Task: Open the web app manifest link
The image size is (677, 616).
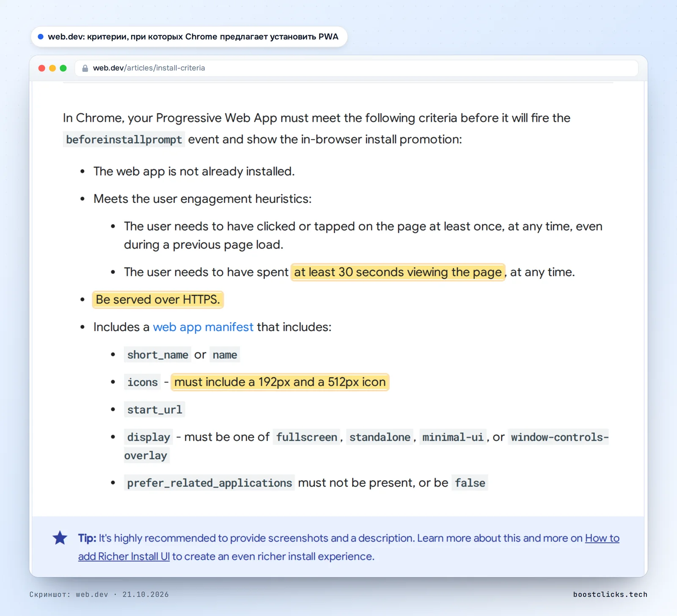Action: 203,327
